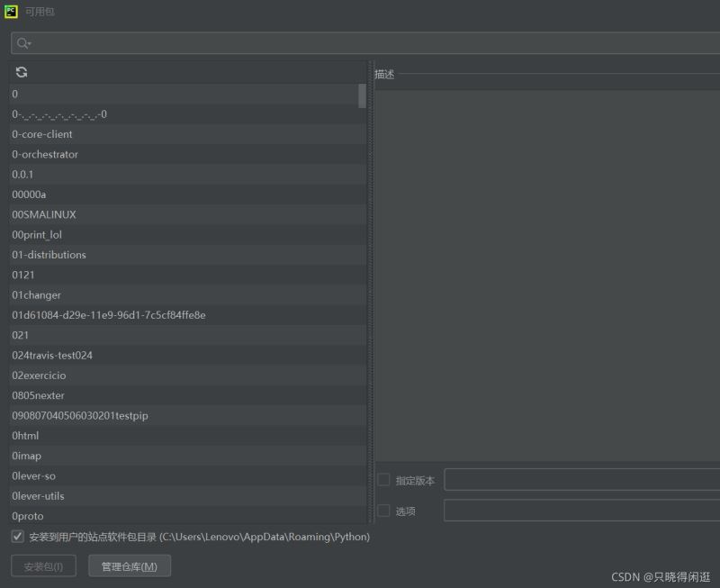The width and height of the screenshot is (720, 588).
Task: Enable the 指定版本 checkbox
Action: (383, 480)
